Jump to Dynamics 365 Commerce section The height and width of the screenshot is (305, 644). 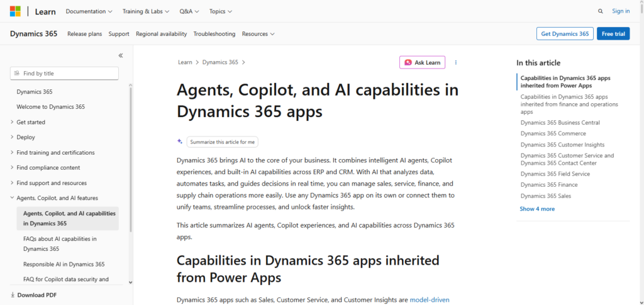click(x=553, y=133)
